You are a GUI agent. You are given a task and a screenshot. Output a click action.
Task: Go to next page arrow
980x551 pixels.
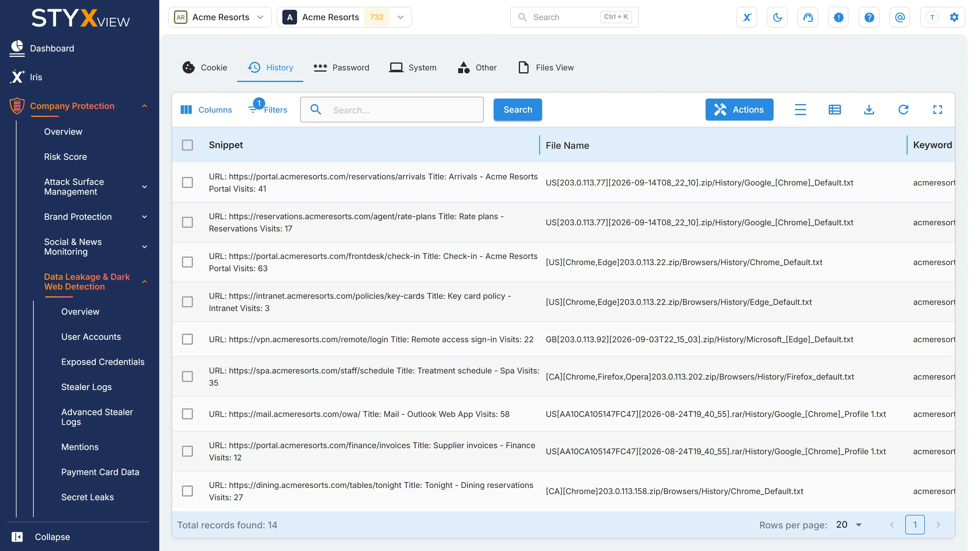pyautogui.click(x=938, y=525)
